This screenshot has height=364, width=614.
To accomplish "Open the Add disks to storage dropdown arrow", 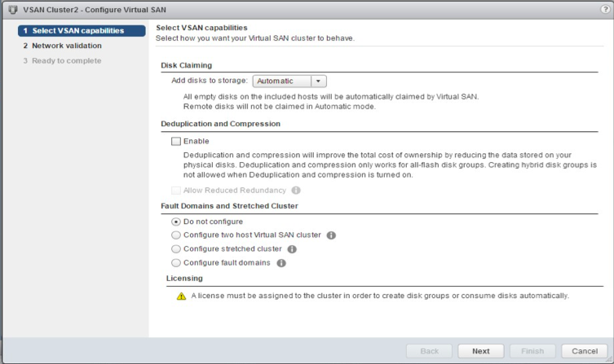I will tap(319, 81).
